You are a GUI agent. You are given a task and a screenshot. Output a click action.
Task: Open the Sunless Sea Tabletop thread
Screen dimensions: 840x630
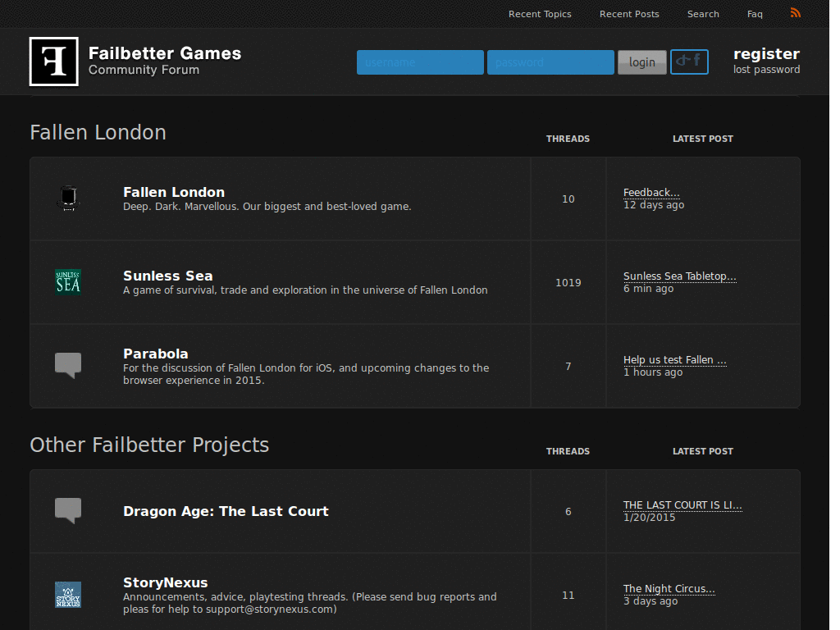(679, 276)
